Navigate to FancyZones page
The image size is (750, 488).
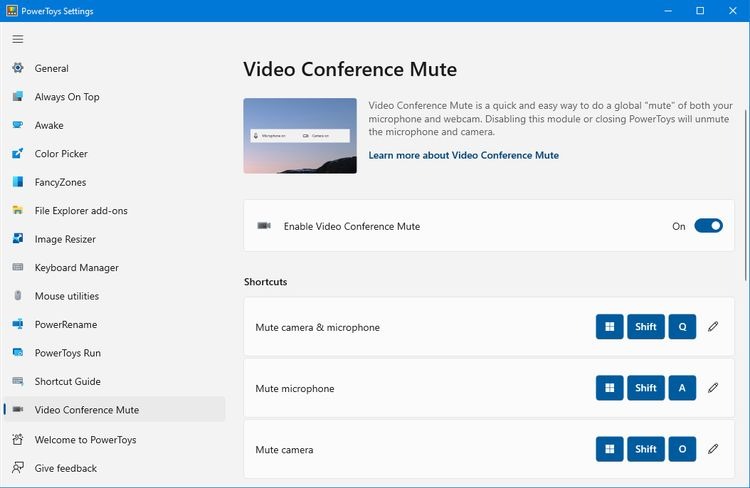115,182
